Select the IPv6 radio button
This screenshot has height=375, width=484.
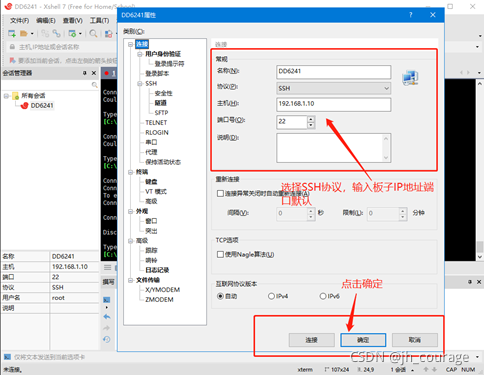click(x=323, y=296)
